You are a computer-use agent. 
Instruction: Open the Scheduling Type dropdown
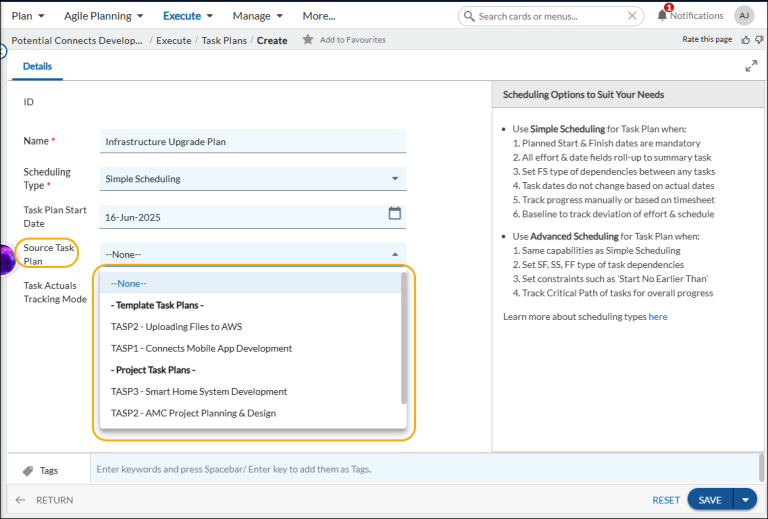pos(253,179)
